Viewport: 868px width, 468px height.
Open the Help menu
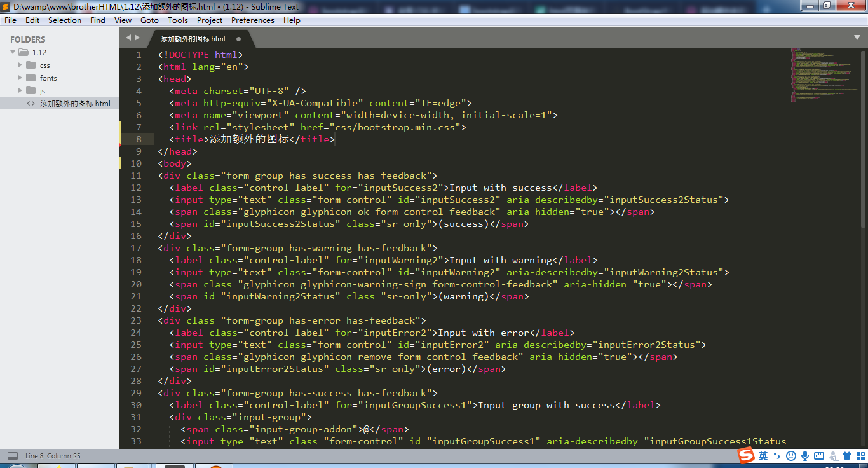tap(292, 20)
